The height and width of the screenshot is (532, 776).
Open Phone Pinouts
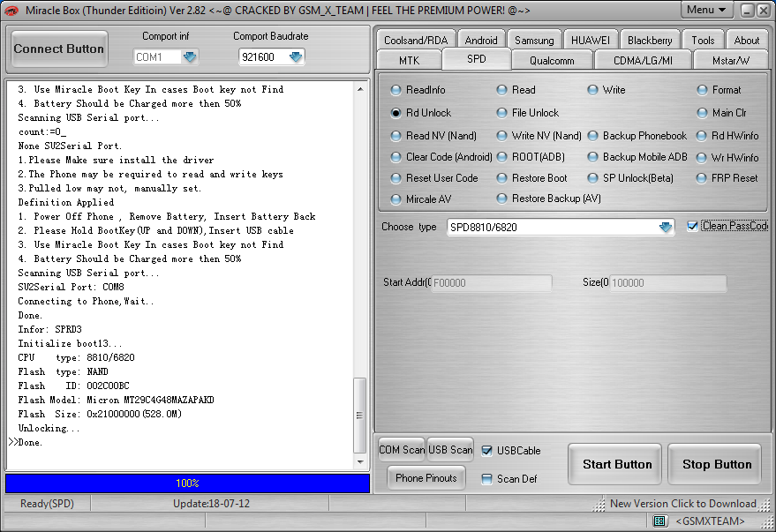pos(426,478)
